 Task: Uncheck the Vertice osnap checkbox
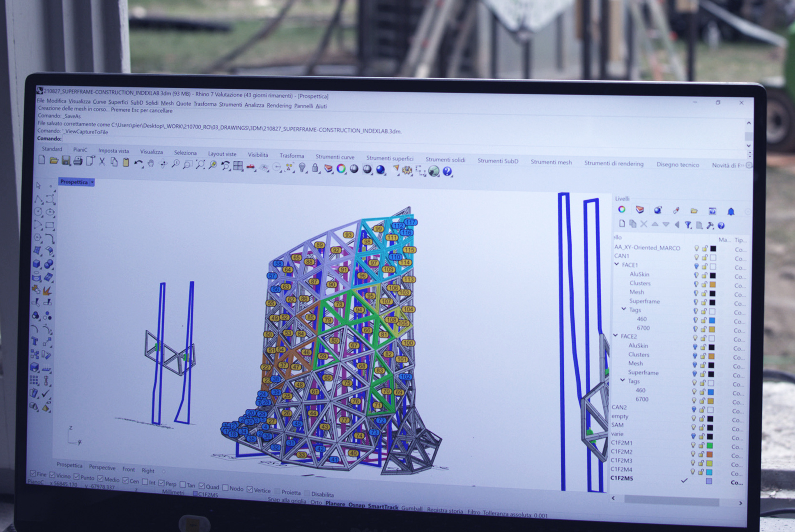[x=250, y=489]
